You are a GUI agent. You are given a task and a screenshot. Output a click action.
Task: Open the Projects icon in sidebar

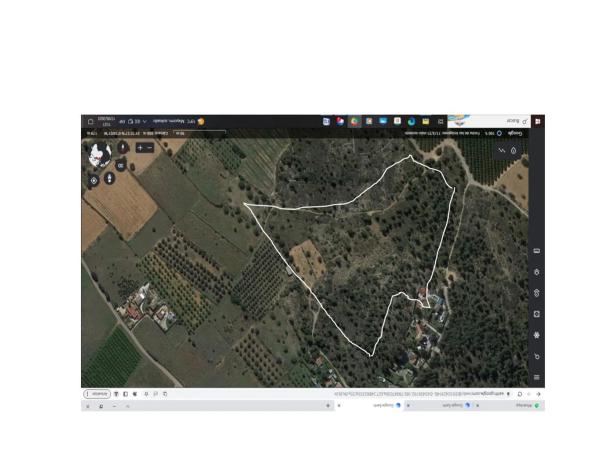tap(537, 293)
